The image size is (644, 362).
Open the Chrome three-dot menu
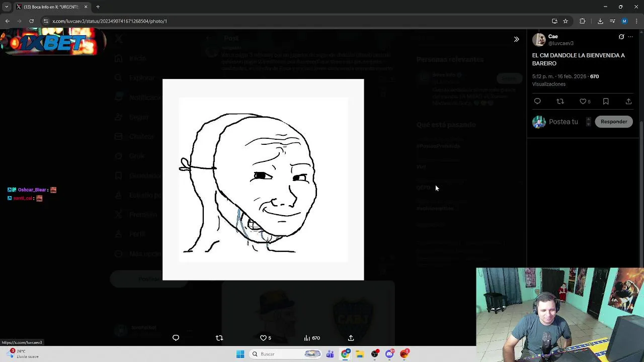636,21
